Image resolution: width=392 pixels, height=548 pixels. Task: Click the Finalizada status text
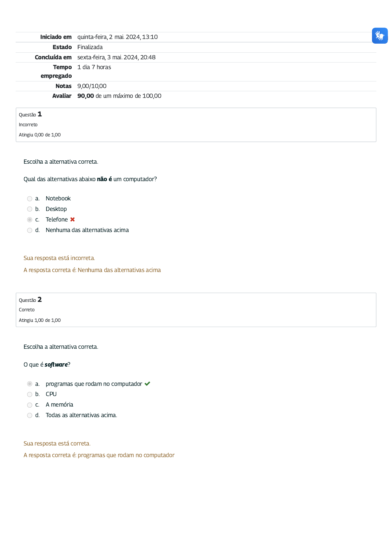90,47
